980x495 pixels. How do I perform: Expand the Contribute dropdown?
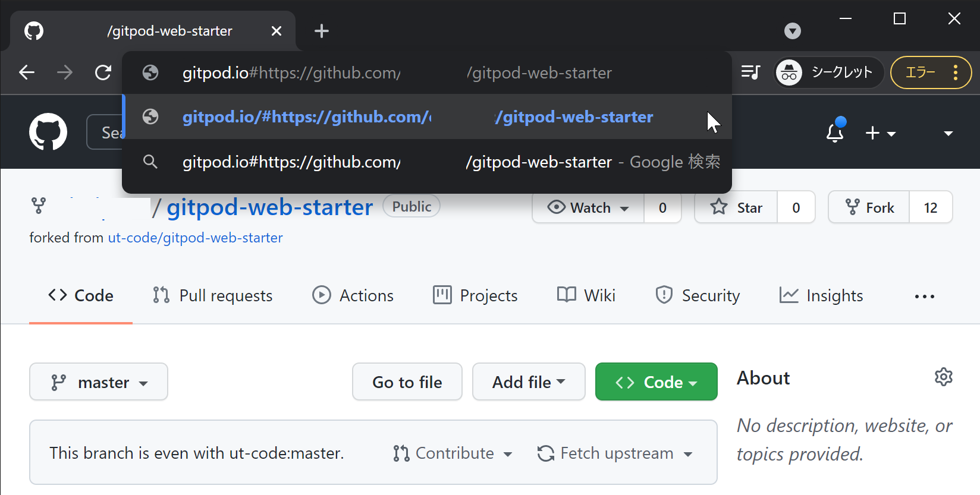coord(453,453)
